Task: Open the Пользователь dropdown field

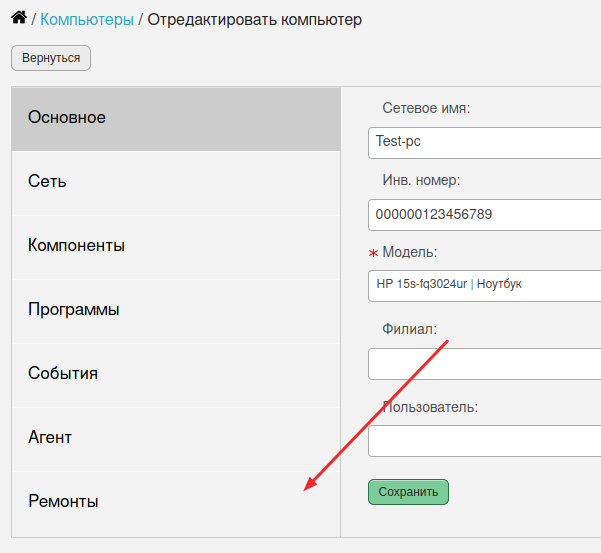Action: 484,441
